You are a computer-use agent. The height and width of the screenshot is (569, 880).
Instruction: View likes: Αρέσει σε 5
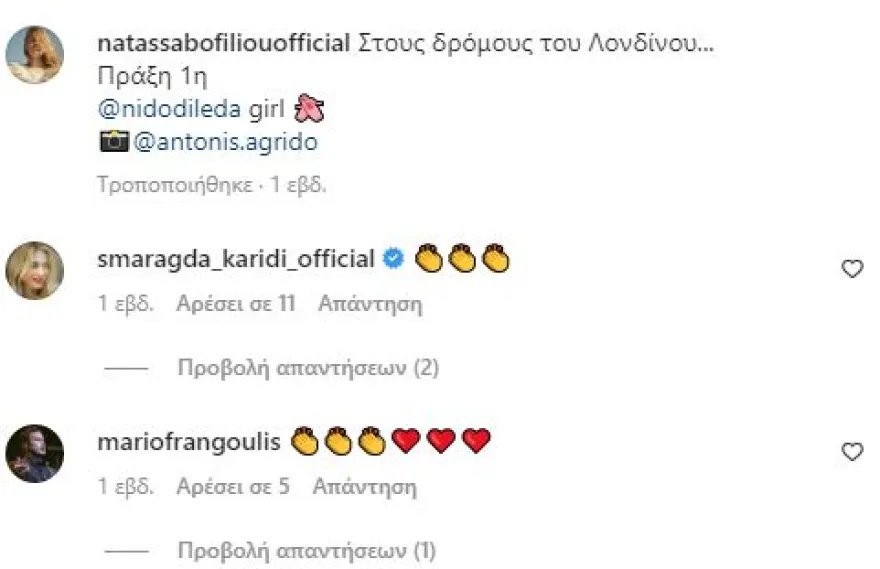[233, 487]
